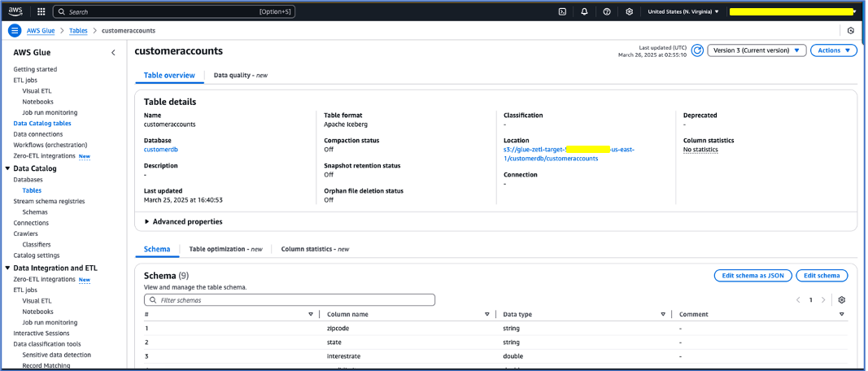Open Tables breadcrumb link
Screen dimensions: 868x371
tap(78, 30)
